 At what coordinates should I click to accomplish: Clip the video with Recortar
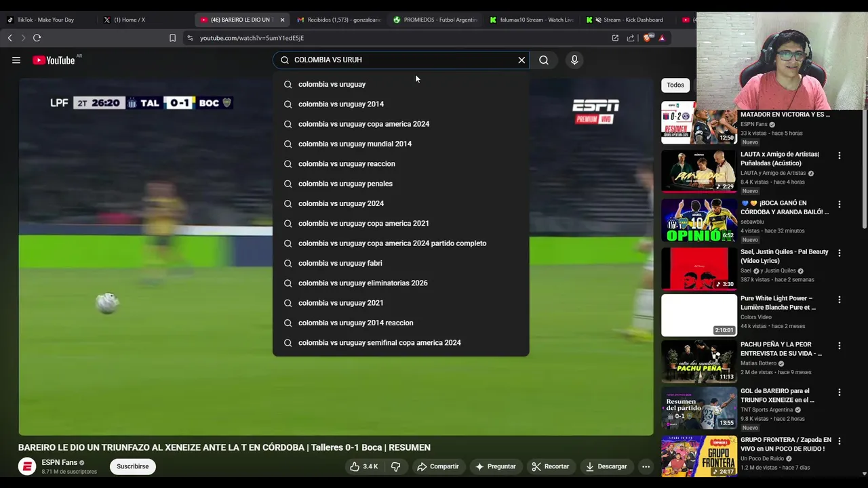click(551, 466)
